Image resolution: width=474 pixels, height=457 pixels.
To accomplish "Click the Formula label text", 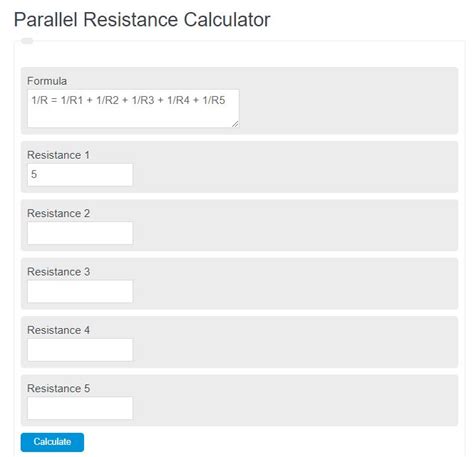I will coord(47,81).
